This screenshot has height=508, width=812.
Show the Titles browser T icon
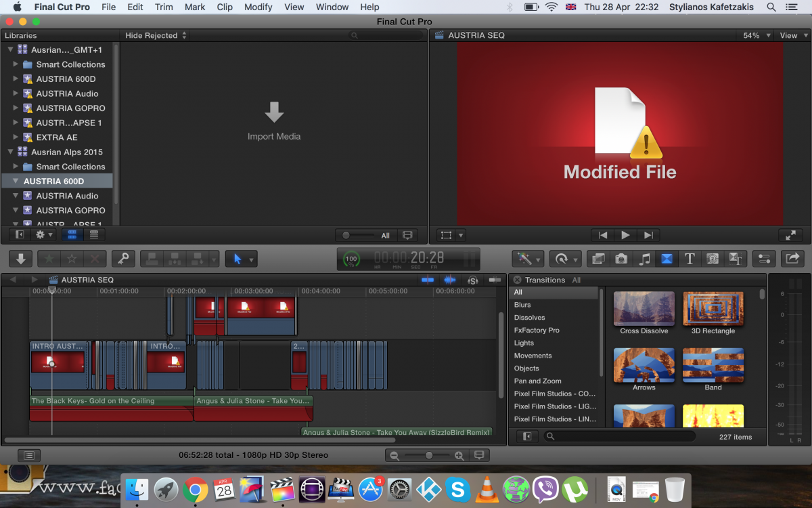click(690, 258)
